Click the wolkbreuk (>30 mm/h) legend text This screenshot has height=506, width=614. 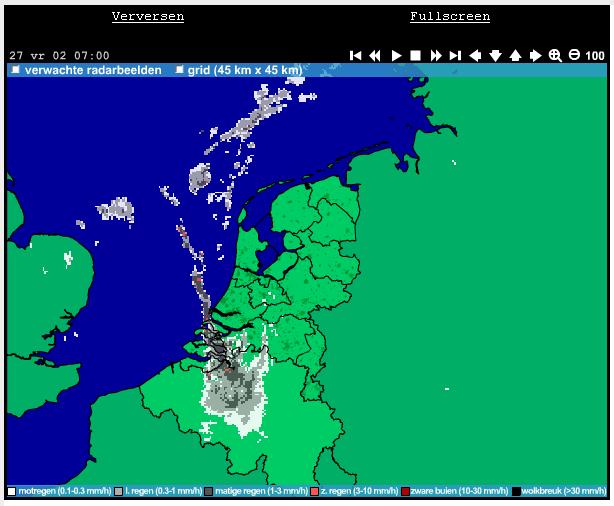(564, 491)
